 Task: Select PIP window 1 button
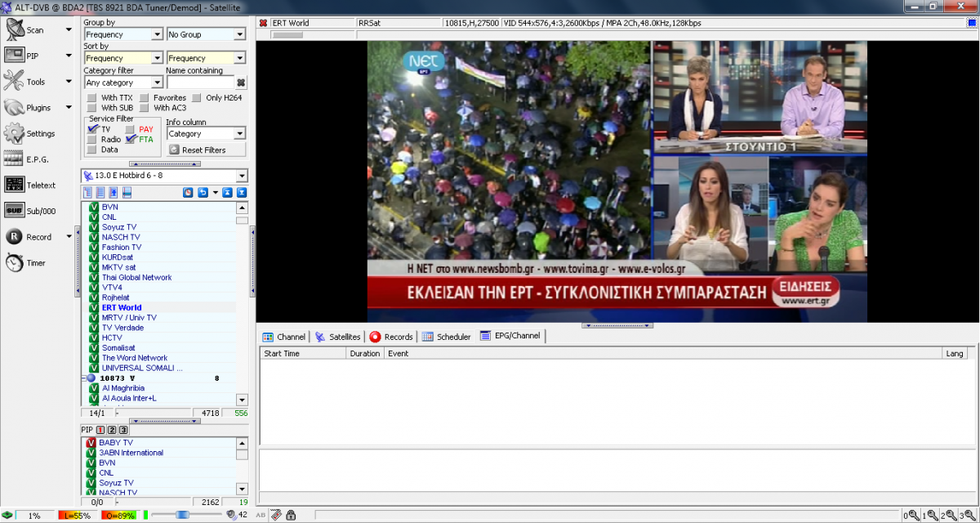pos(100,430)
